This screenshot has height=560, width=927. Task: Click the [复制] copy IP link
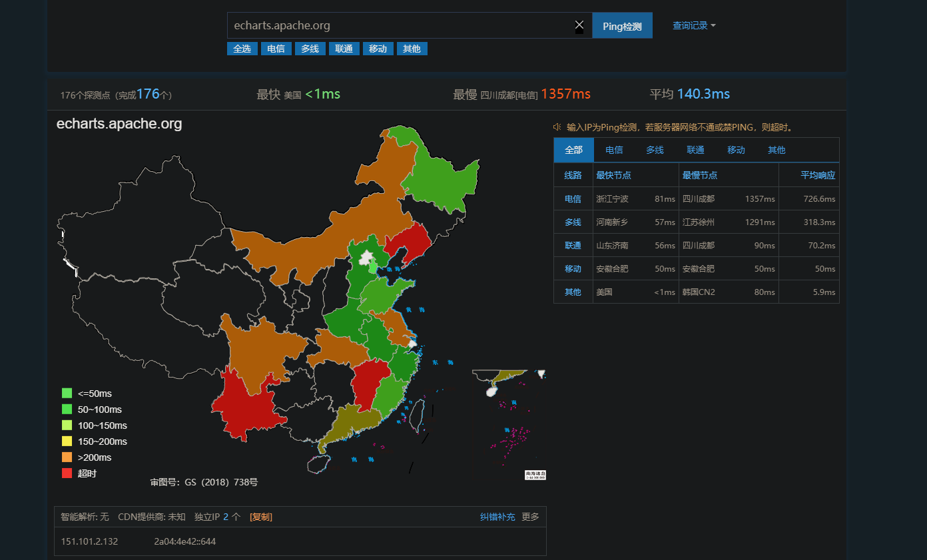click(x=261, y=517)
